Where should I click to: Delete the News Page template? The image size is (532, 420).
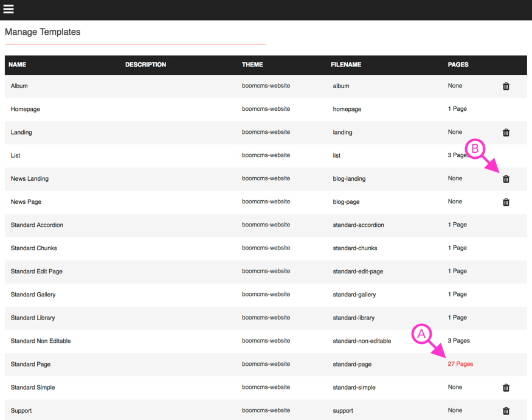point(506,201)
